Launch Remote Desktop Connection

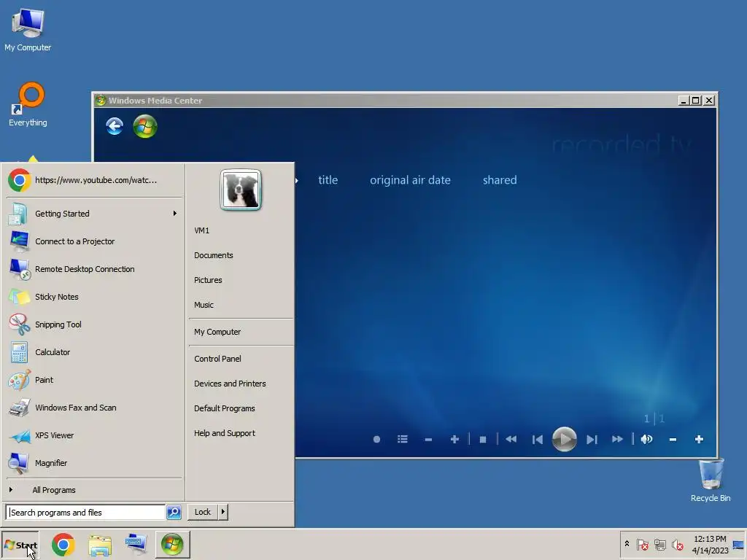[x=94, y=269]
